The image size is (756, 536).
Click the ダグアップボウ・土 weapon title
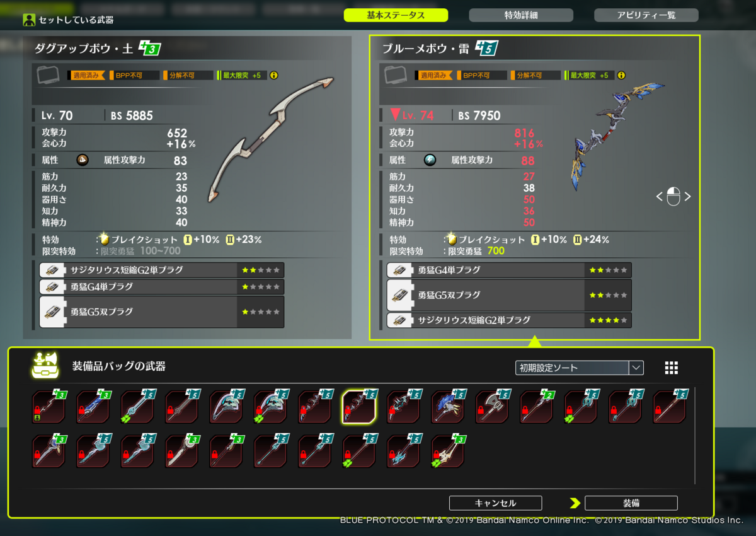coord(84,49)
